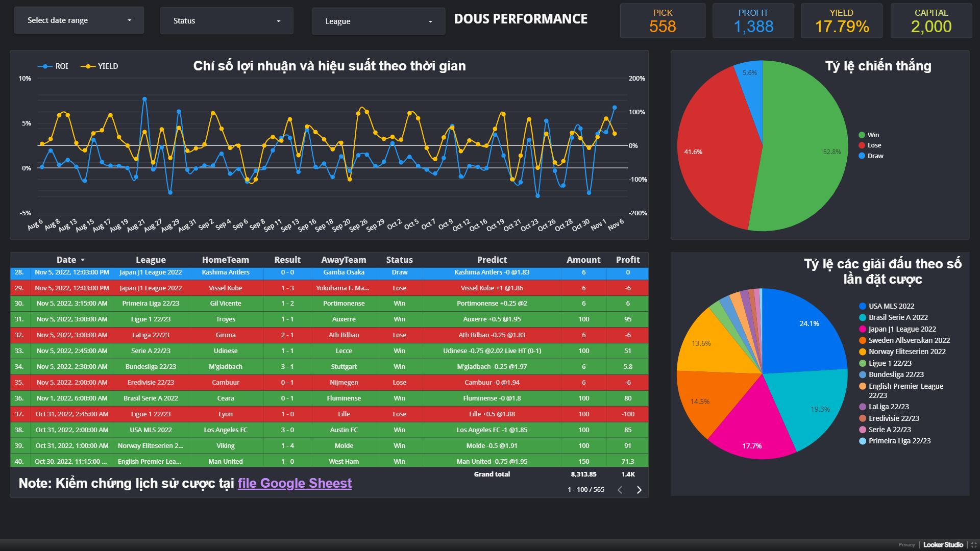Viewport: 980px width, 551px height.
Task: Click the Draw legend dot
Action: [862, 156]
